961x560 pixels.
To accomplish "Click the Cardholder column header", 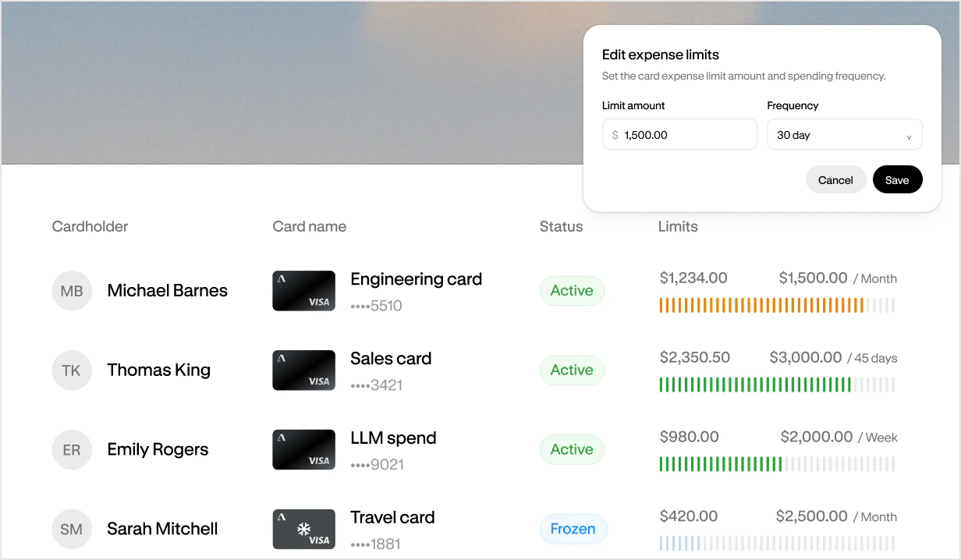I will (90, 227).
